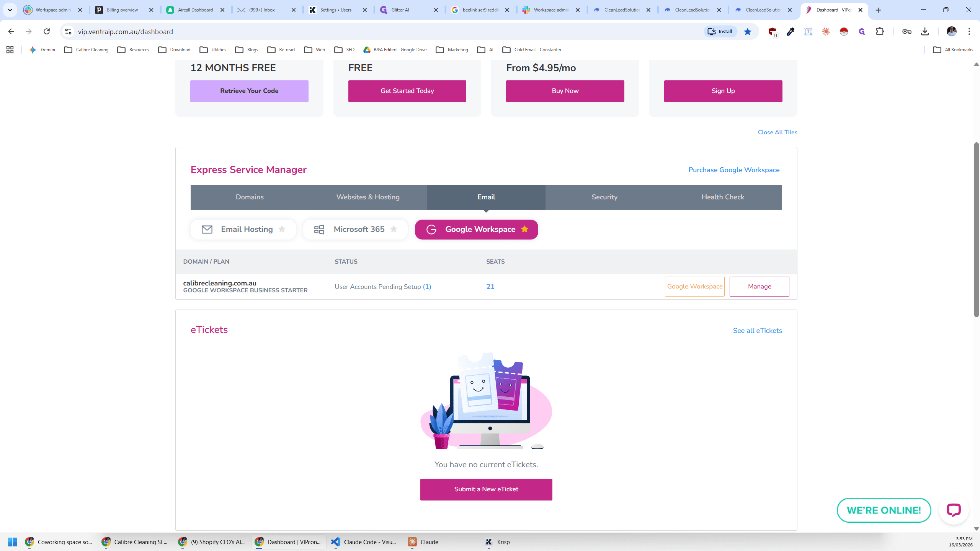Reload the page

[x=47, y=31]
